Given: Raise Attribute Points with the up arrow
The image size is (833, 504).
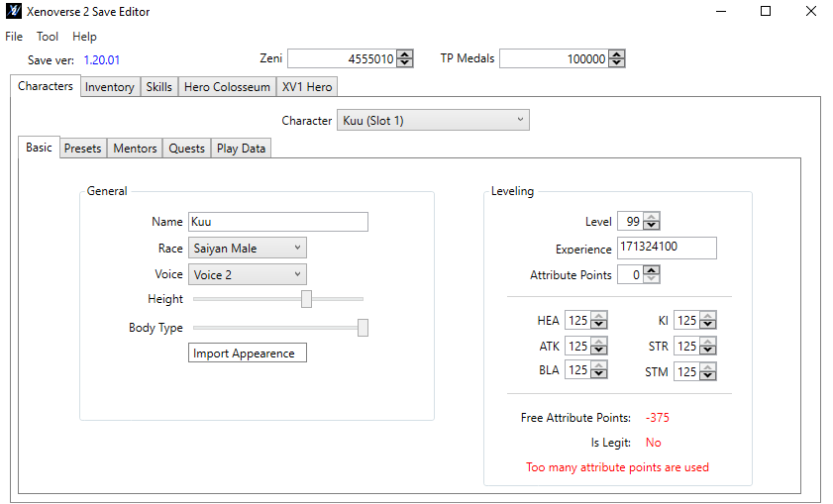Looking at the screenshot, I should coord(652,270).
